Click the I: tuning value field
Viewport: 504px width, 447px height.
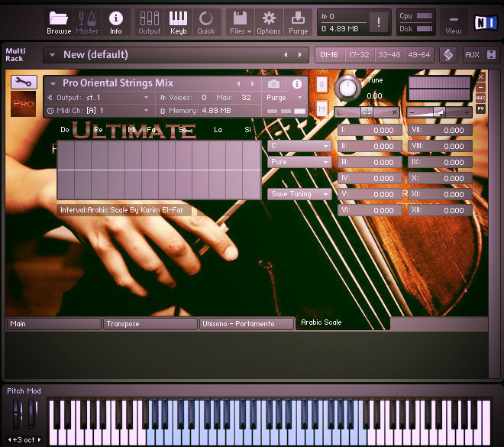[x=370, y=130]
